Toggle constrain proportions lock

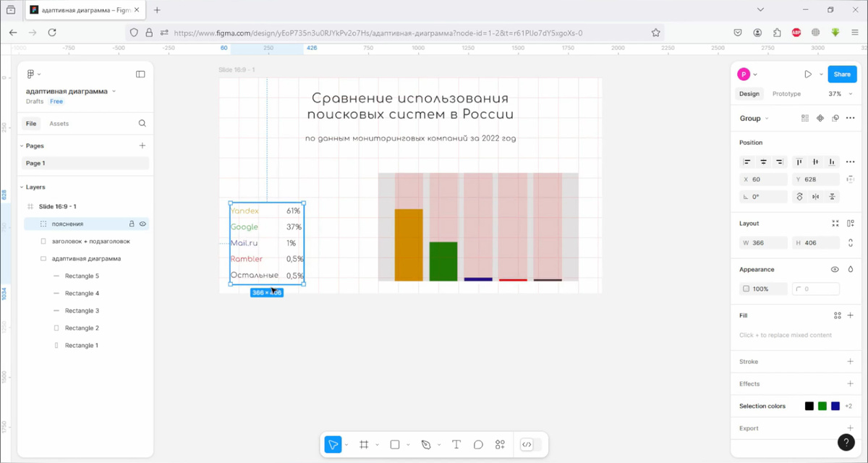(x=851, y=243)
